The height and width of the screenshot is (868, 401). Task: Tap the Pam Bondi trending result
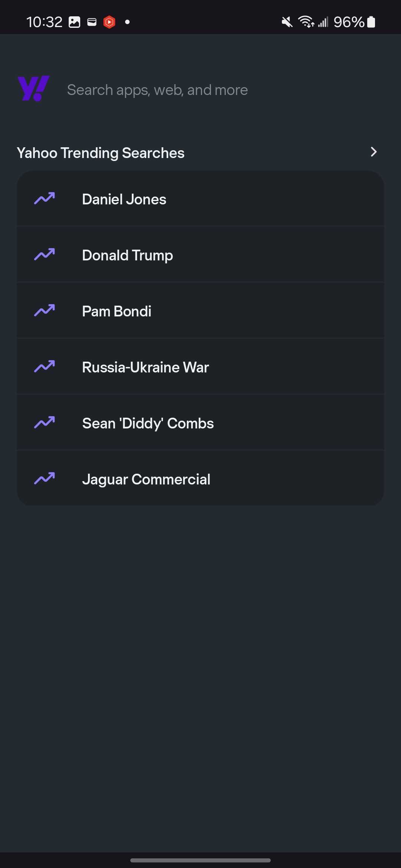pos(117,312)
